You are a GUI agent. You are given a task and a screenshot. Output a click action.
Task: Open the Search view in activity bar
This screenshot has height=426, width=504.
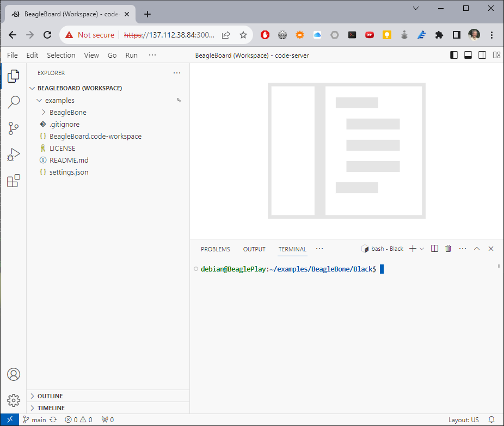(x=14, y=102)
